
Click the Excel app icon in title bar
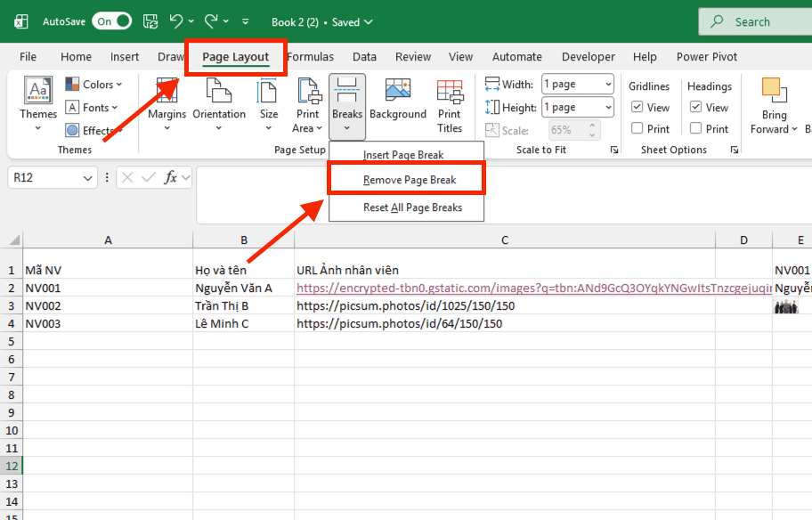coord(21,21)
